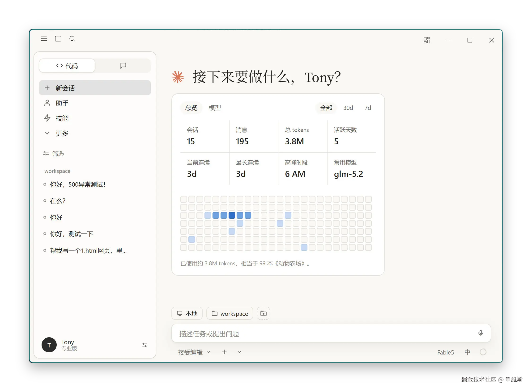
Task: Open the 接受编辑 mode dropdown
Action: pyautogui.click(x=194, y=352)
